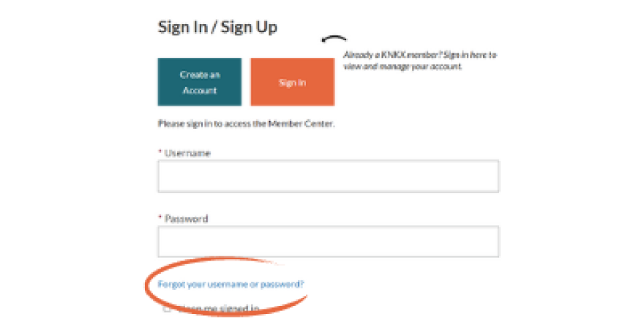The height and width of the screenshot is (322, 644).
Task: Click the word password in the forgot link
Action: pyautogui.click(x=287, y=284)
